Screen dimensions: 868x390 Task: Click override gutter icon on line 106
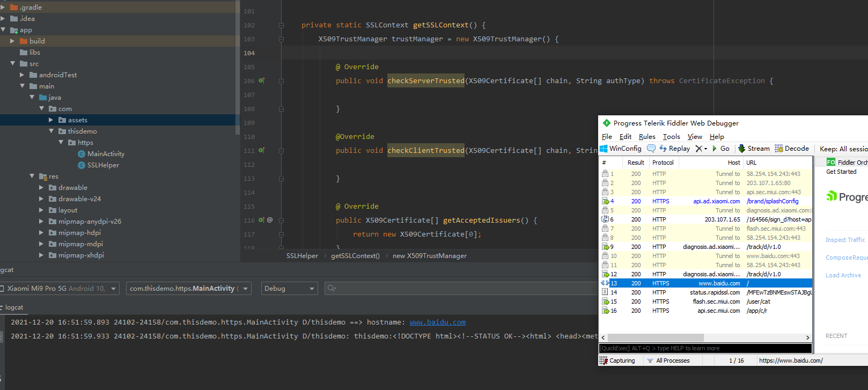262,80
